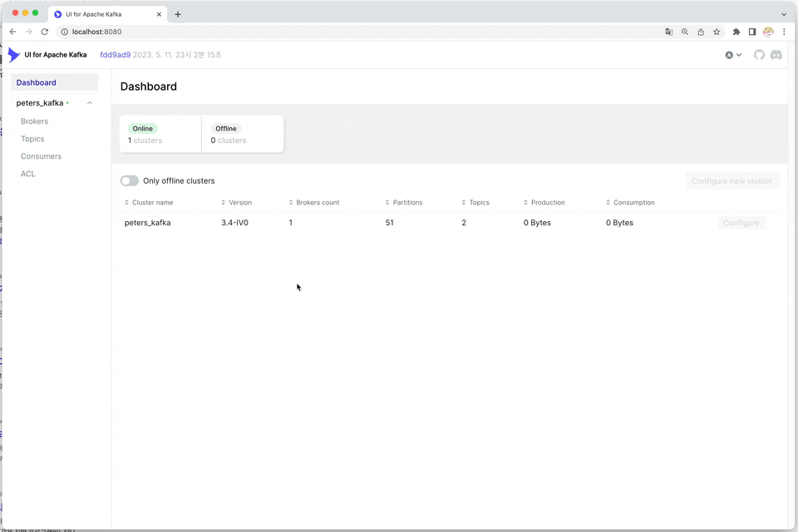Open Brokers in the sidebar
The width and height of the screenshot is (798, 532).
pos(34,121)
